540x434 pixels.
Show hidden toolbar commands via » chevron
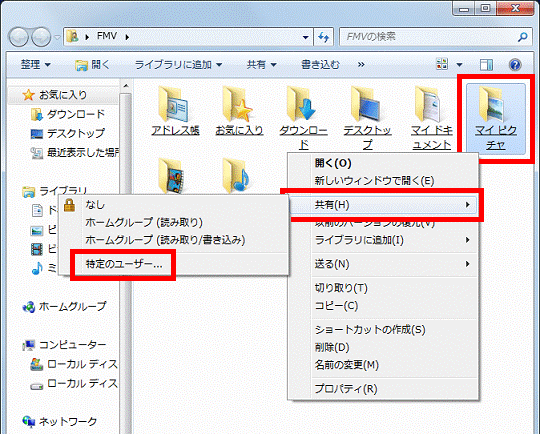[361, 64]
